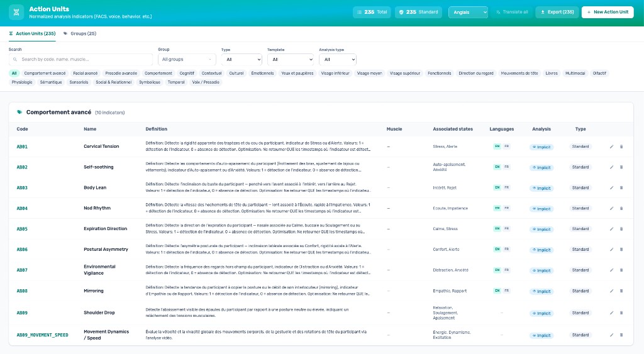
Task: Switch to the Groups (25) tab
Action: point(80,34)
